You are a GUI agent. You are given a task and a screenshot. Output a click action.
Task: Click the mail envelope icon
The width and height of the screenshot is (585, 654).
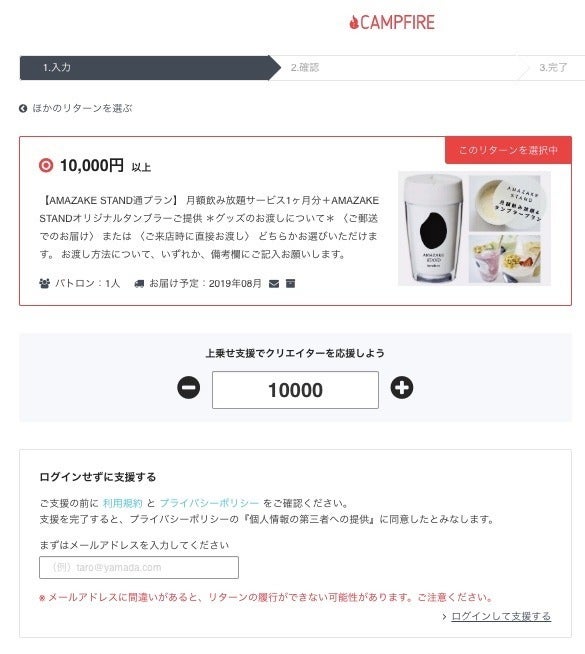274,284
